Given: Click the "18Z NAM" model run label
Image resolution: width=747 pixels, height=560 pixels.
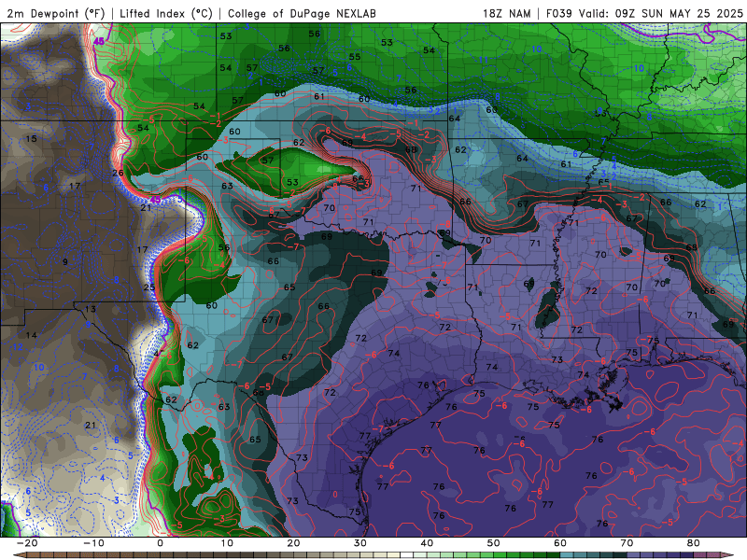Looking at the screenshot, I should [506, 13].
